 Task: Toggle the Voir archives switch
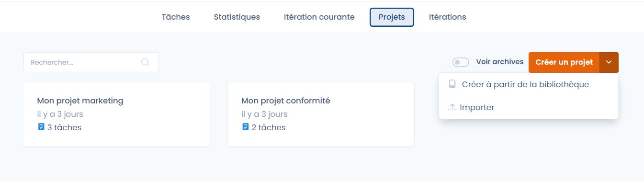coord(461,62)
